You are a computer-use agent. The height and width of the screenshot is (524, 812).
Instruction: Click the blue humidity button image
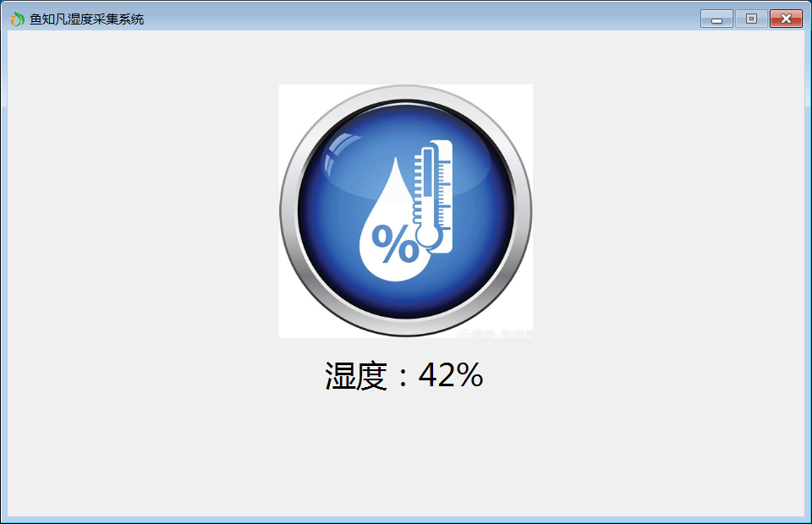click(x=405, y=211)
